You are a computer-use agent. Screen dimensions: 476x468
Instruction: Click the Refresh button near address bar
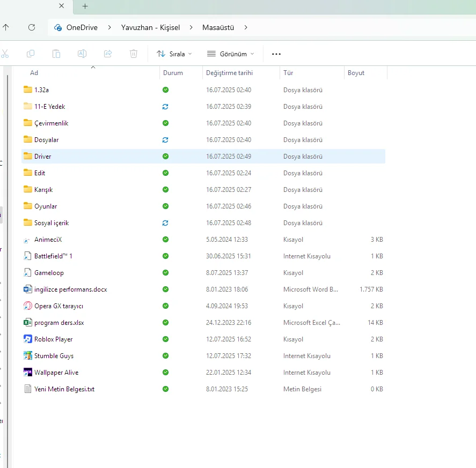[32, 27]
